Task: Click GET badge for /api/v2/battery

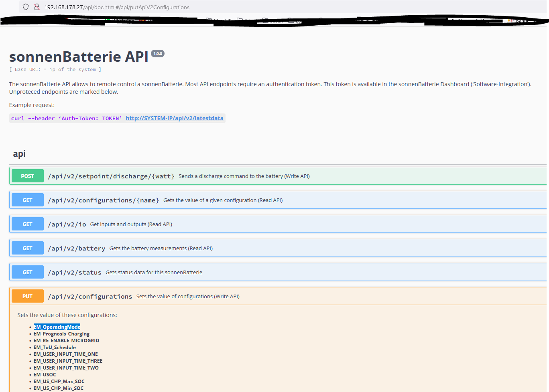Action: click(x=28, y=248)
